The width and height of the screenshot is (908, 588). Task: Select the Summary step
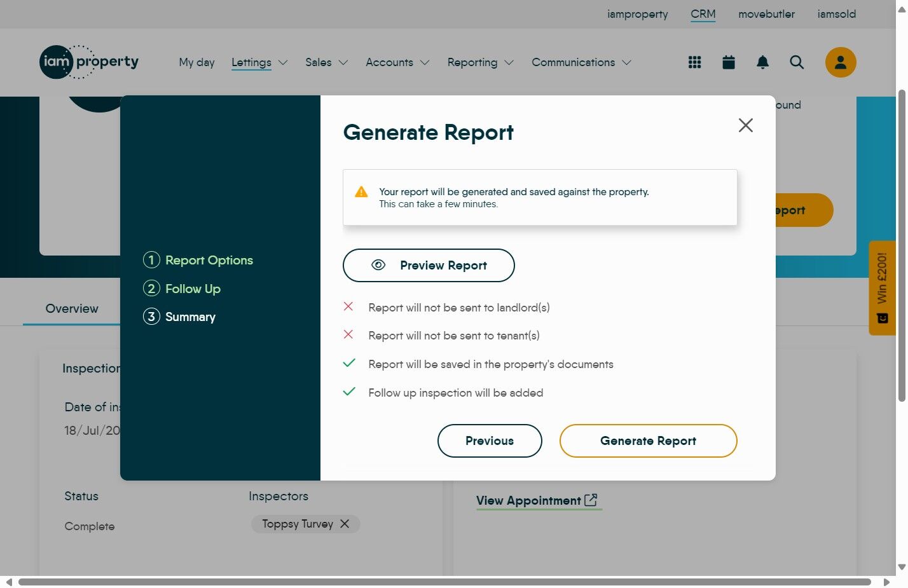[190, 317]
